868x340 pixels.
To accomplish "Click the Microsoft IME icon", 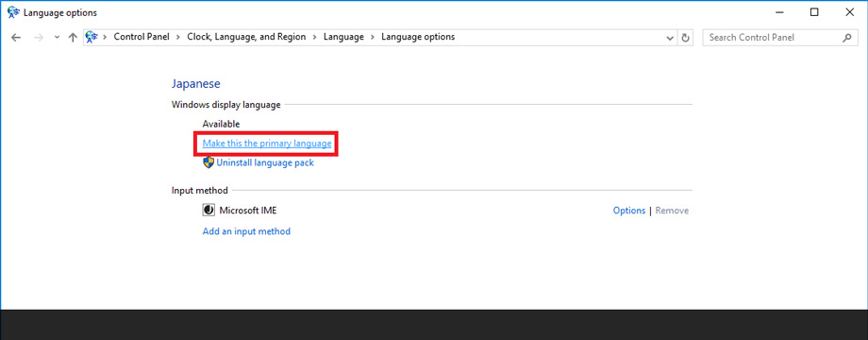I will click(209, 211).
